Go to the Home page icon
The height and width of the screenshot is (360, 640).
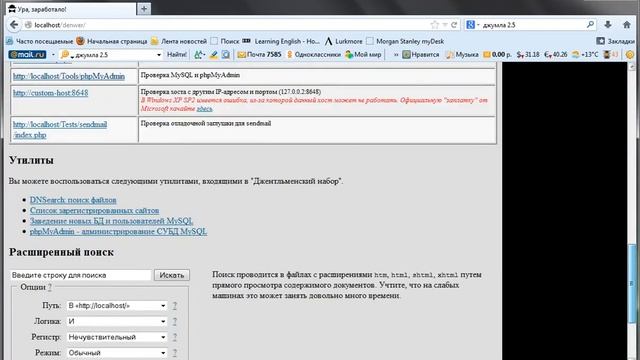coord(627,25)
